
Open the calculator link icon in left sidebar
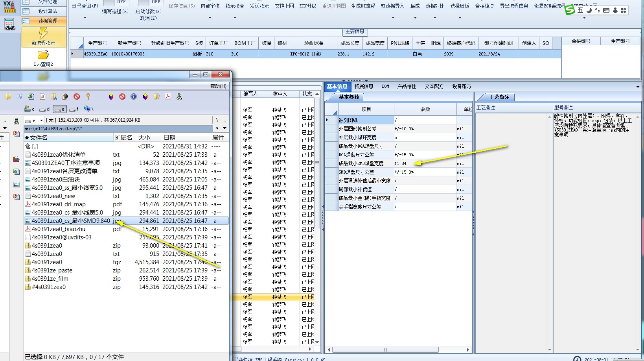coord(10,24)
